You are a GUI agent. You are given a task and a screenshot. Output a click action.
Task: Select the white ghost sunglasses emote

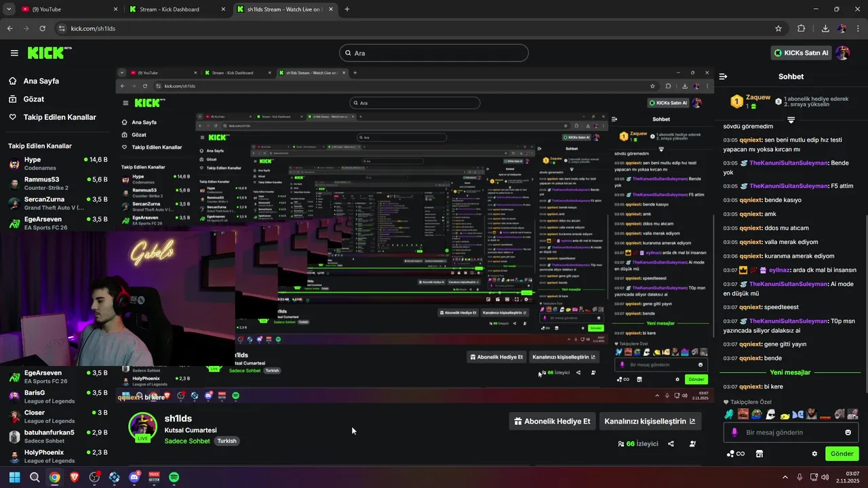[770, 414]
